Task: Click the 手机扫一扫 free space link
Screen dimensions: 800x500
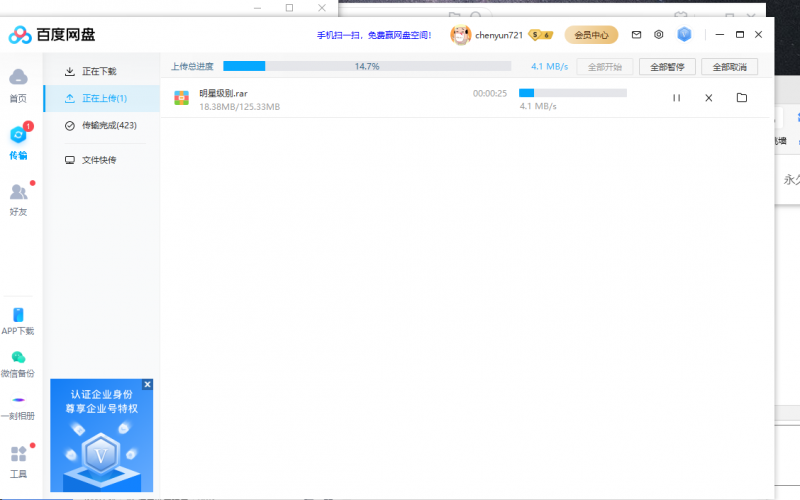Action: pos(374,35)
